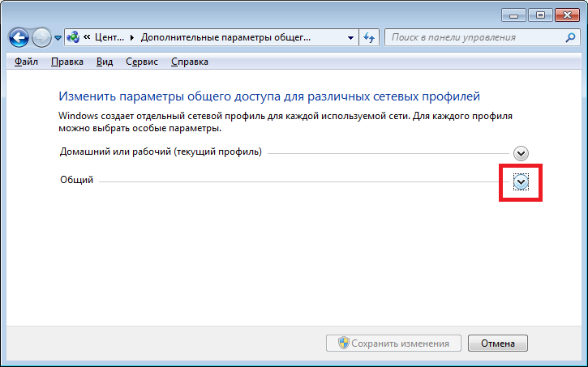588x367 pixels.
Task: Open the address bar history dropdown arrow
Action: pyautogui.click(x=350, y=37)
